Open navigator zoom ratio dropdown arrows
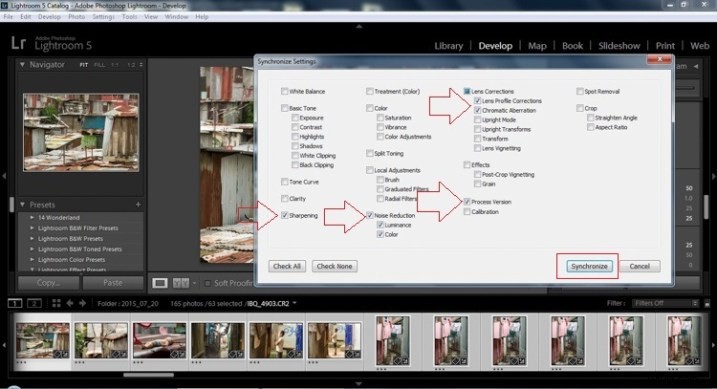The image size is (717, 389). 141,65
